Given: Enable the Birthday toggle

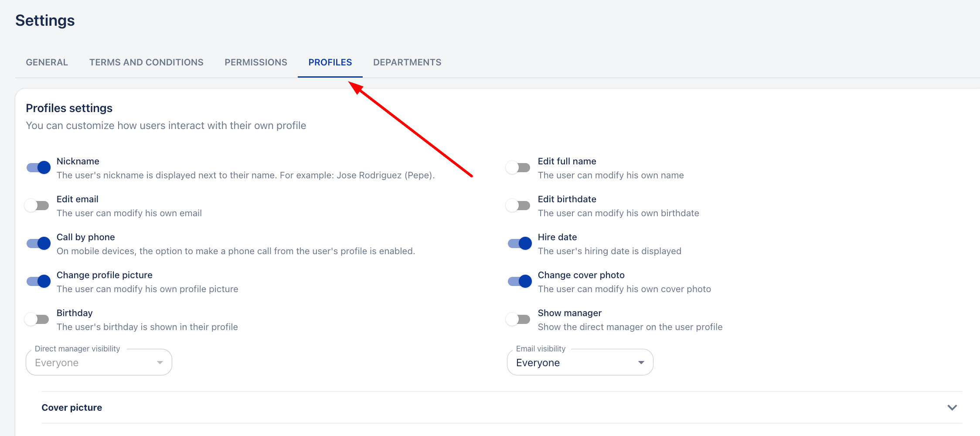Looking at the screenshot, I should click(x=37, y=319).
